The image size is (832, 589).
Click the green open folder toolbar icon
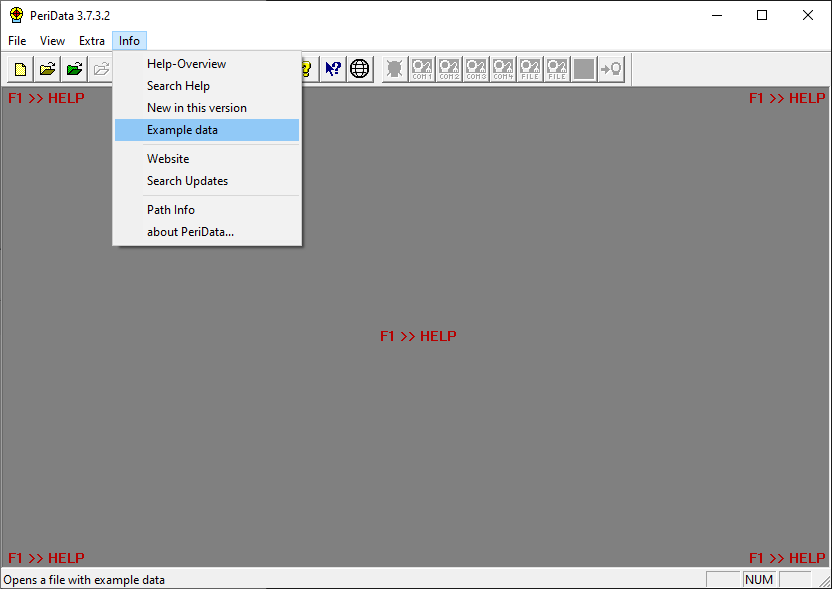(75, 69)
